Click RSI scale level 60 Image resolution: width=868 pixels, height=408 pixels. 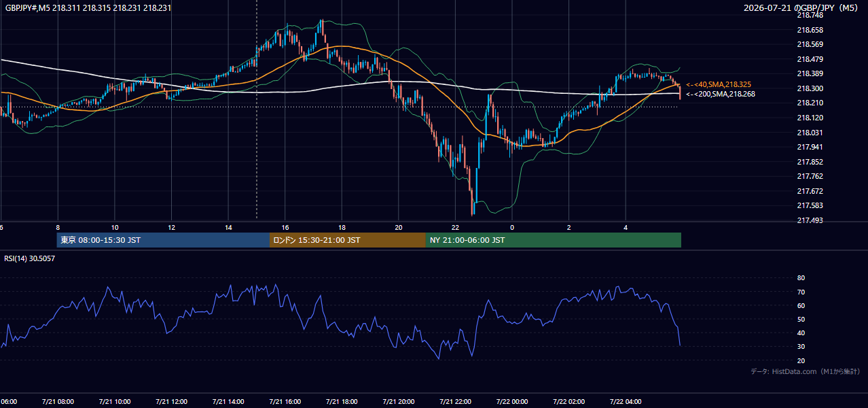coord(801,305)
